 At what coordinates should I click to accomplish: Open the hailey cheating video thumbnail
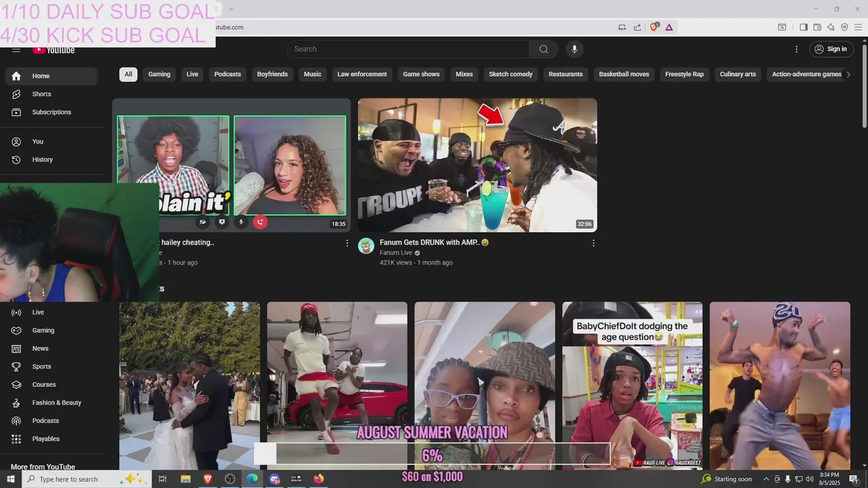pos(231,165)
